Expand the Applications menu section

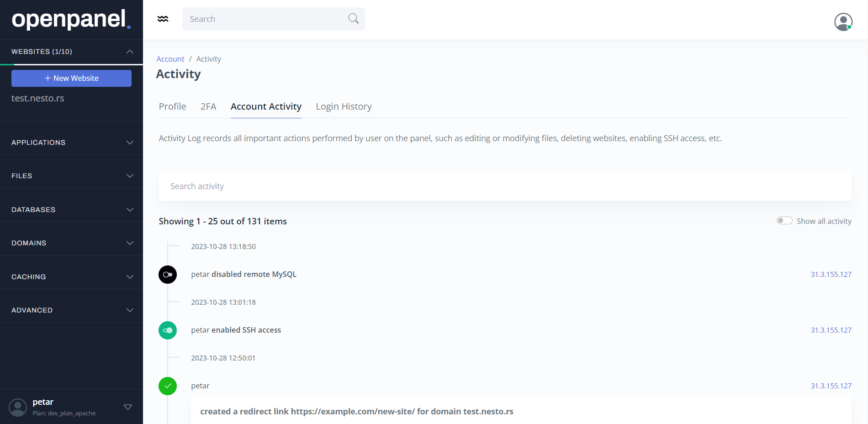(x=71, y=143)
